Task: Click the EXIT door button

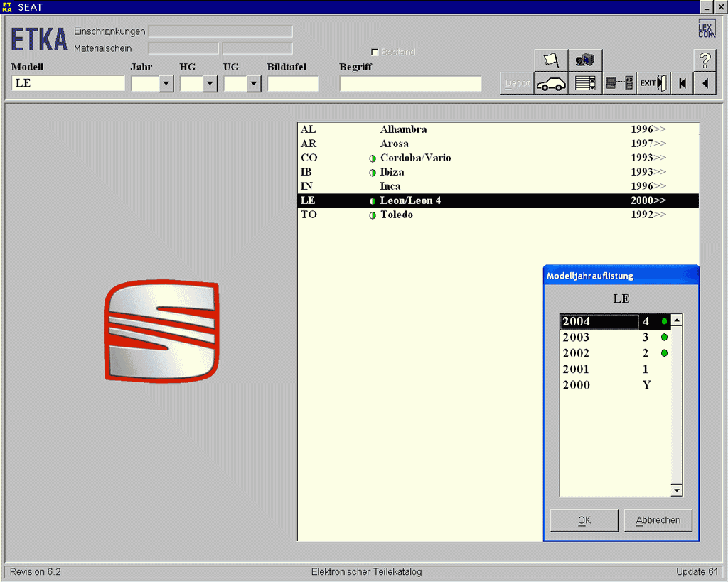Action: pyautogui.click(x=653, y=84)
